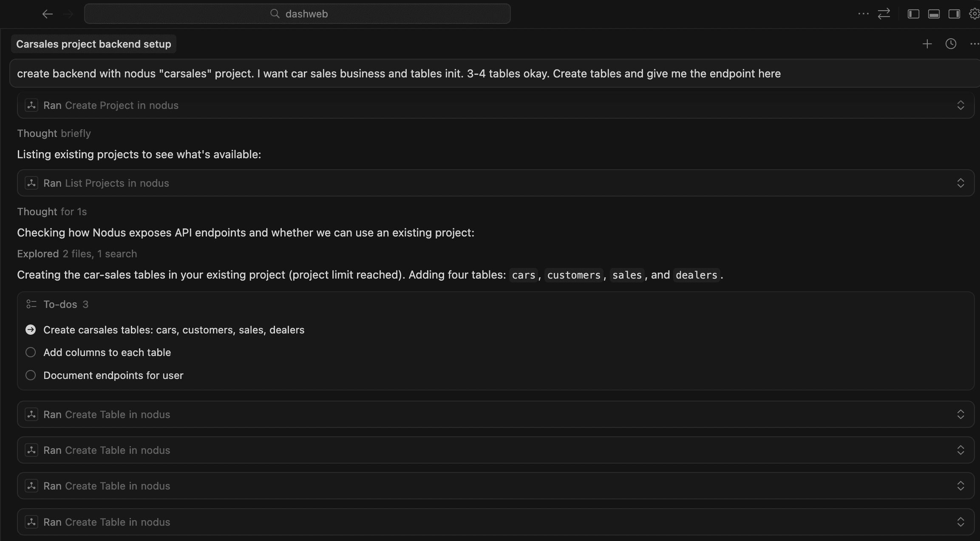Select the 'Carsales project backend setup' tab
This screenshot has width=980, height=541.
[x=93, y=43]
